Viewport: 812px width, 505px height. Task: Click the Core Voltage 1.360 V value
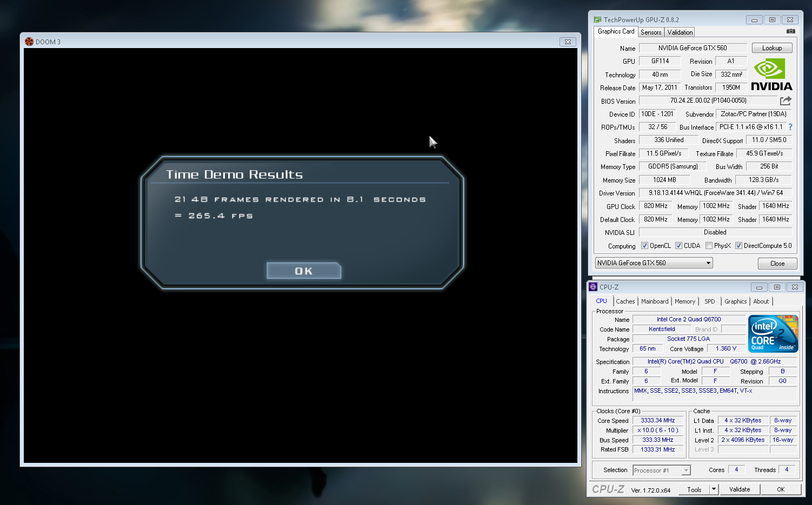[726, 348]
